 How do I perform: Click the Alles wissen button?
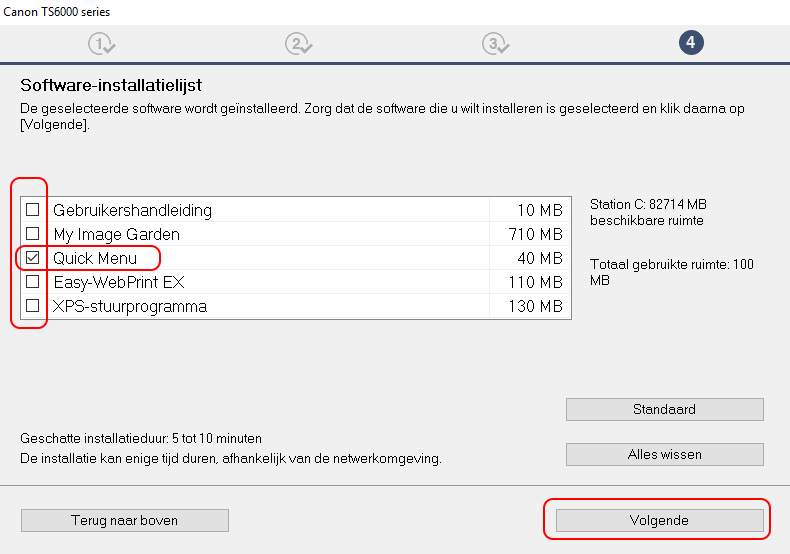pyautogui.click(x=664, y=454)
